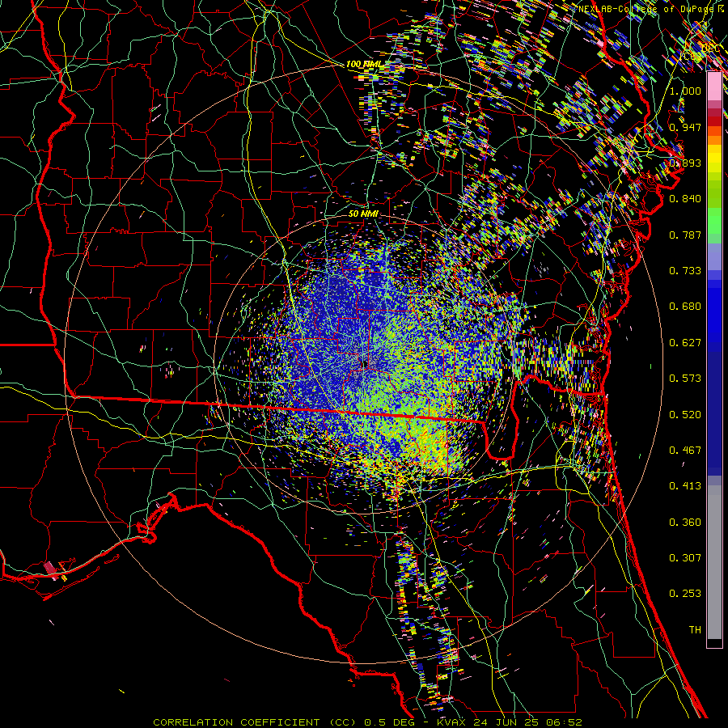728x728 pixels.
Task: Click the NEXLAB-College of DuPage label
Action: click(647, 9)
